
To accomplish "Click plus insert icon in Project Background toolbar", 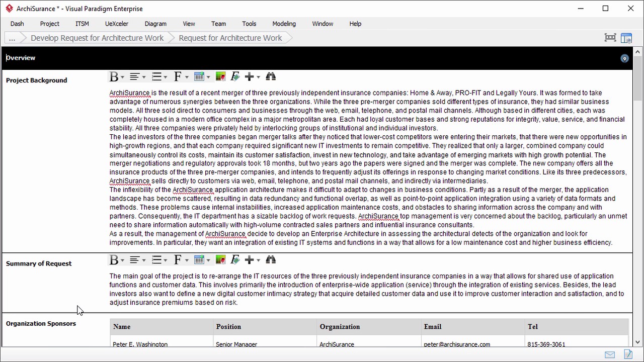I will pyautogui.click(x=249, y=77).
